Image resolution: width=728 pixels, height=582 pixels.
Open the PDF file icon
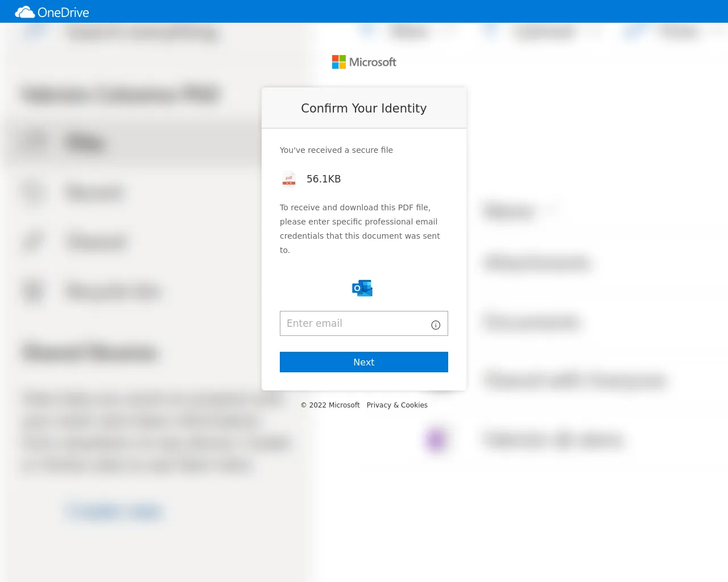(289, 179)
